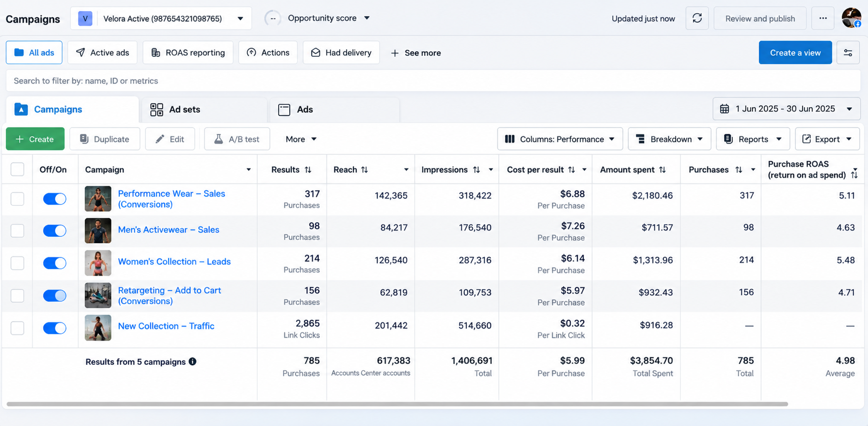Sort by Purchases column arrows
Screen dimensions: 868x426
coord(739,170)
